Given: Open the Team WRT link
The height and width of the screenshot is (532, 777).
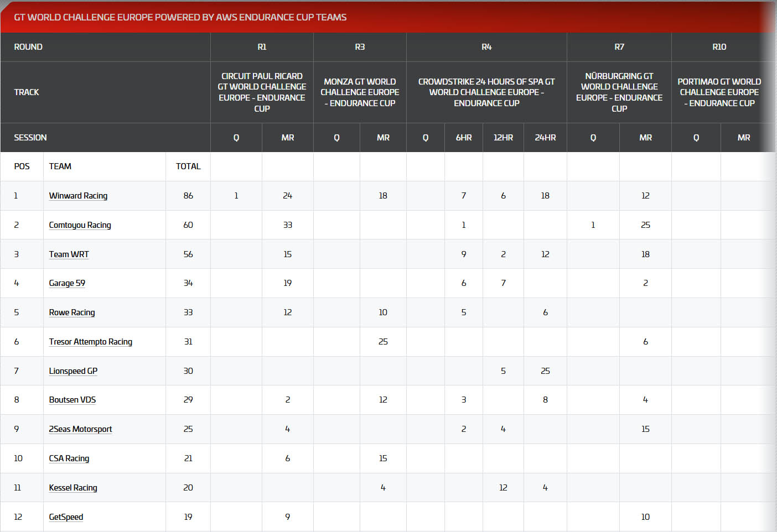Looking at the screenshot, I should click(x=69, y=254).
